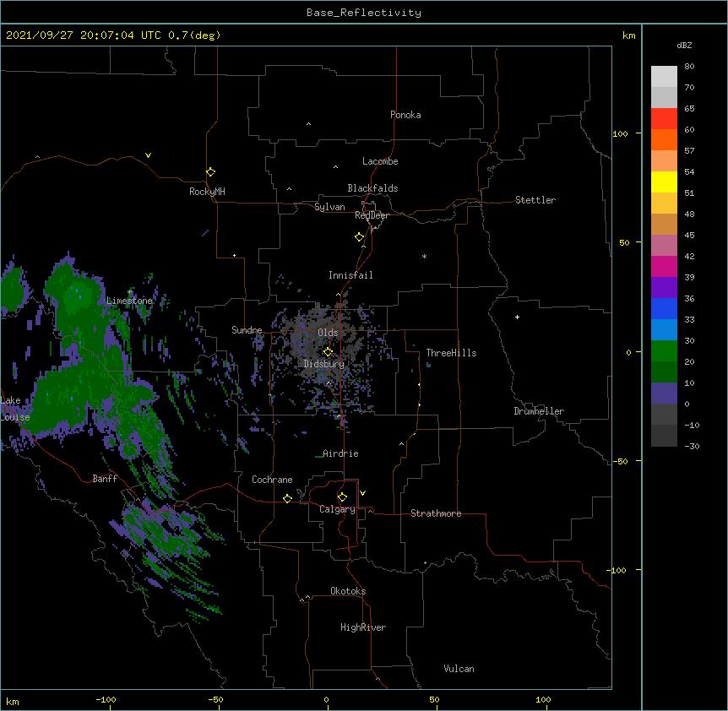Click the Drumheller town label
The width and height of the screenshot is (728, 711).
pyautogui.click(x=539, y=411)
